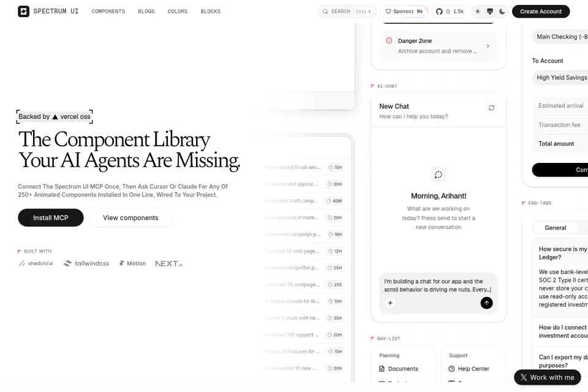
Task: Click the 30H badge on Implemented 10 new row
Action: click(334, 368)
